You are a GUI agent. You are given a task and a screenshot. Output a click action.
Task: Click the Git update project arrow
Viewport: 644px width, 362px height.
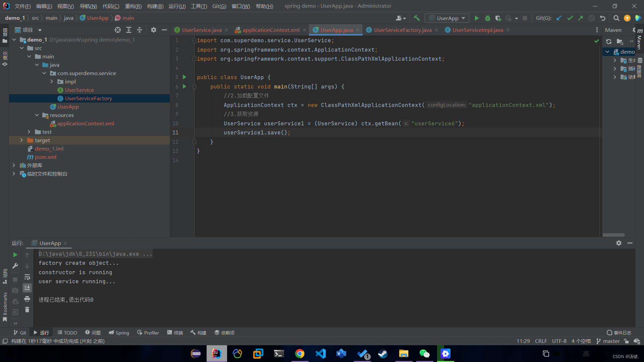559,18
